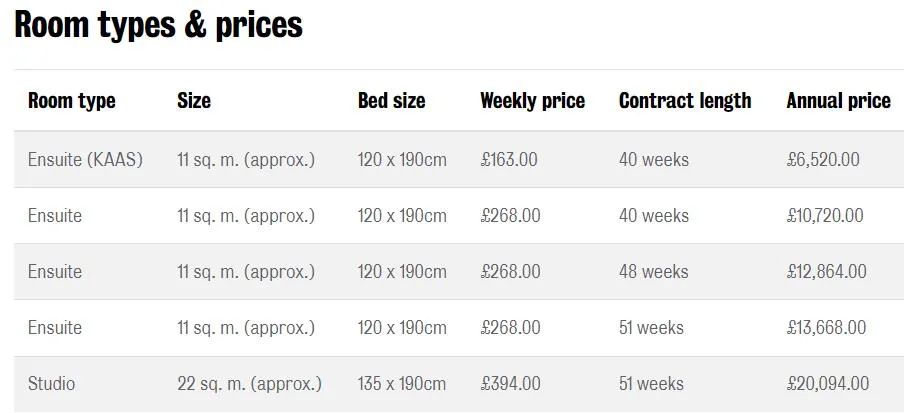Click the £394.00 weekly price cell

(x=510, y=384)
